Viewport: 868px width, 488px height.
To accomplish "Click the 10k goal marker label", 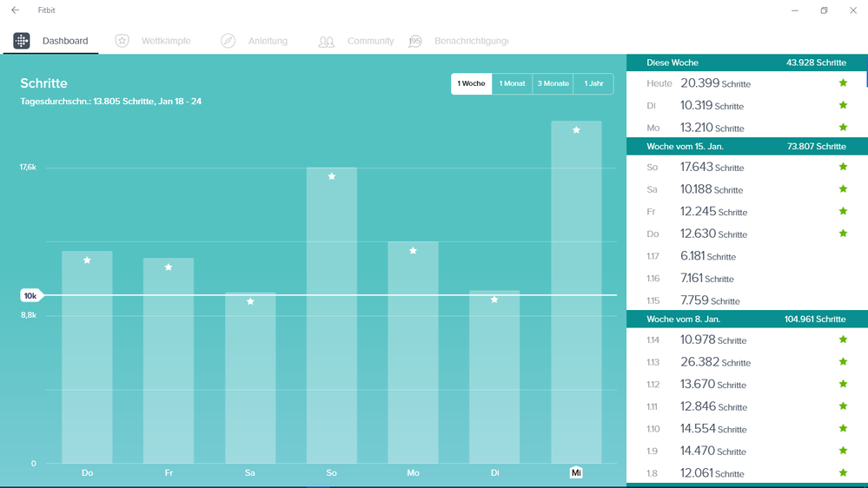I will 31,295.
